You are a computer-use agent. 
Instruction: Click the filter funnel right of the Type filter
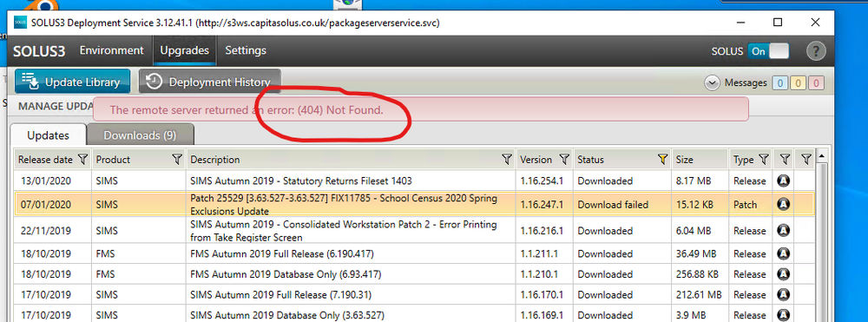(x=785, y=160)
